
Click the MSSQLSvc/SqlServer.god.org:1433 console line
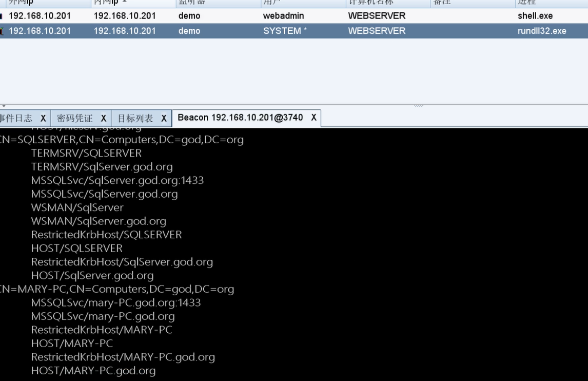tap(117, 180)
